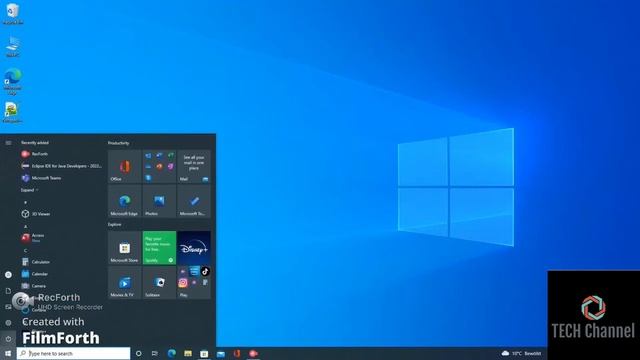Open Task View on the taskbar
The width and height of the screenshot is (640, 360).
coord(155,353)
